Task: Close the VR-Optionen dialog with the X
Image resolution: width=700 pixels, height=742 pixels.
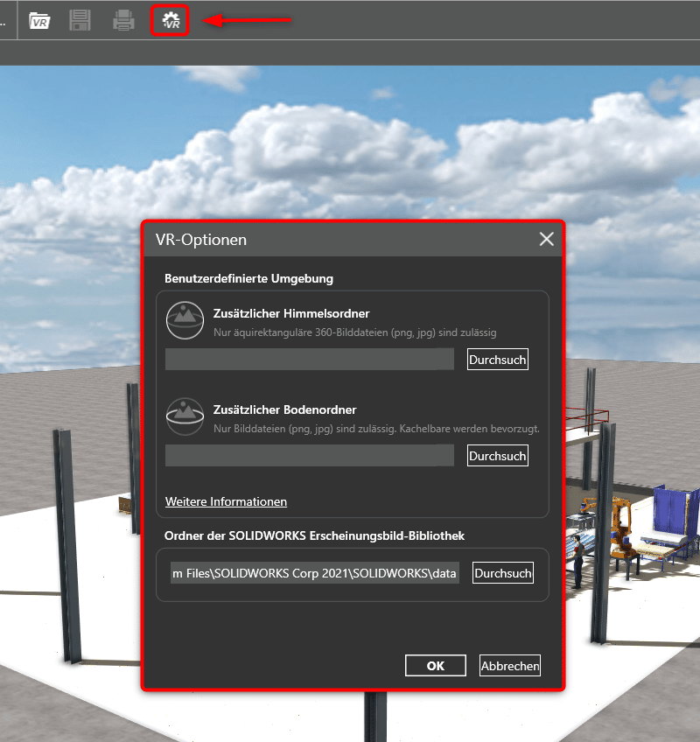Action: tap(546, 239)
